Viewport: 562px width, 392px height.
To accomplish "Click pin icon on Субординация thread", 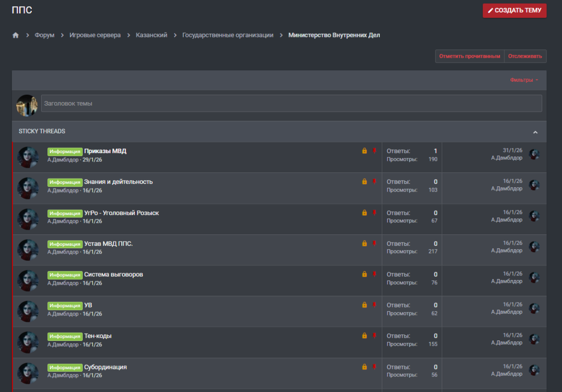I will tap(374, 366).
